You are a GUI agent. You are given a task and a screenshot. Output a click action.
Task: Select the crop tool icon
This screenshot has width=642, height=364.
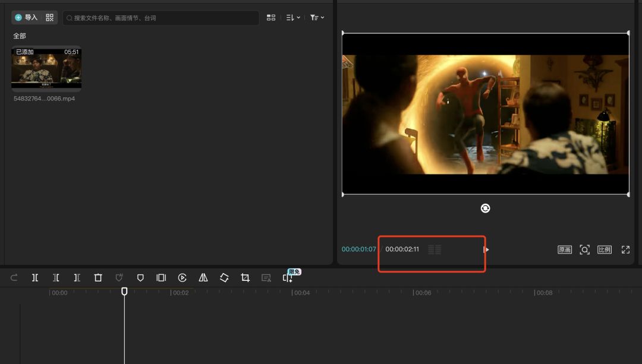(x=245, y=277)
